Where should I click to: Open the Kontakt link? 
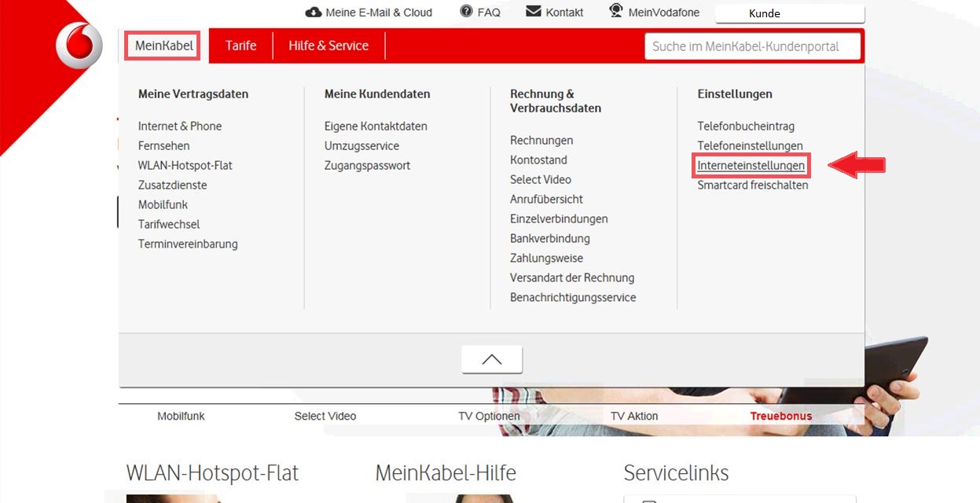click(x=564, y=13)
